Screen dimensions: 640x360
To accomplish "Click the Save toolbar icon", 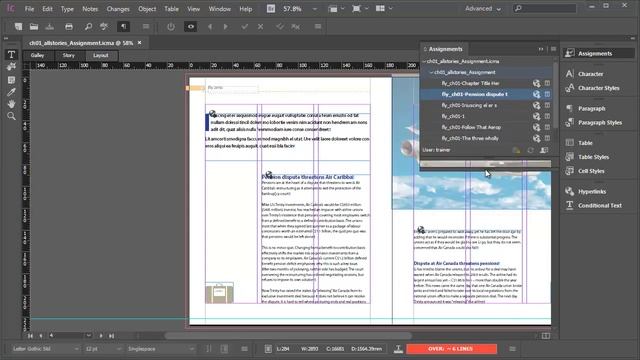I will point(50,27).
